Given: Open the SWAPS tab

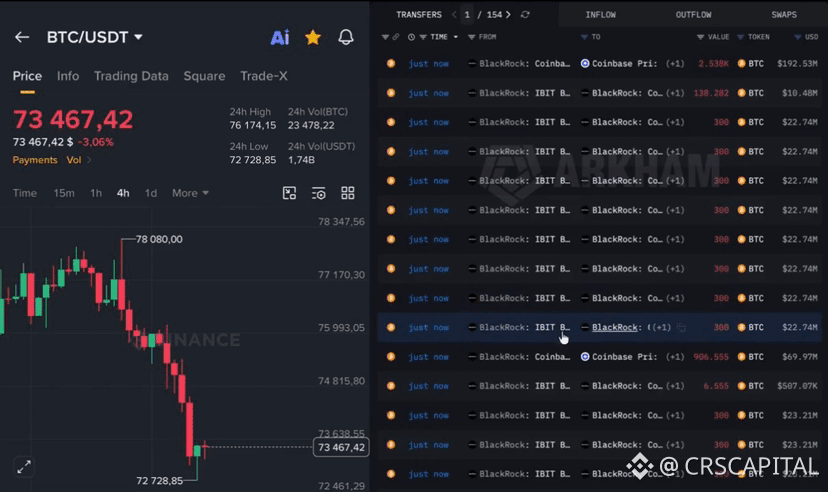Looking at the screenshot, I should pyautogui.click(x=784, y=15).
